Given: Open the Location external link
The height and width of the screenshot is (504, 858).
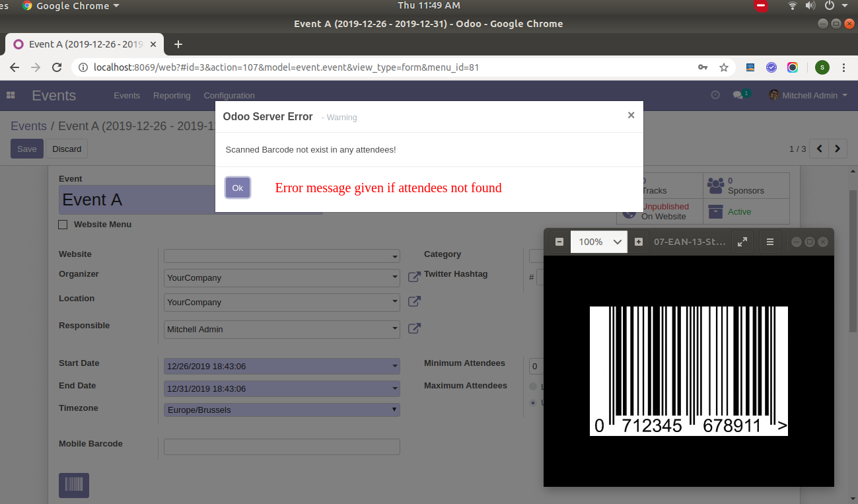Looking at the screenshot, I should (414, 302).
